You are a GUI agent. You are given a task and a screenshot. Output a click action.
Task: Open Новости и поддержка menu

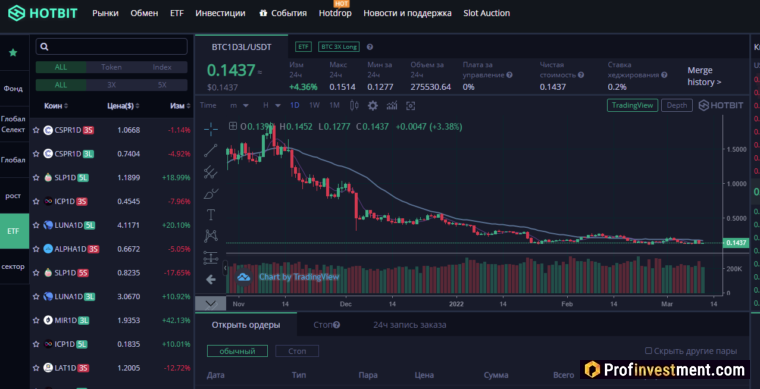pos(407,13)
